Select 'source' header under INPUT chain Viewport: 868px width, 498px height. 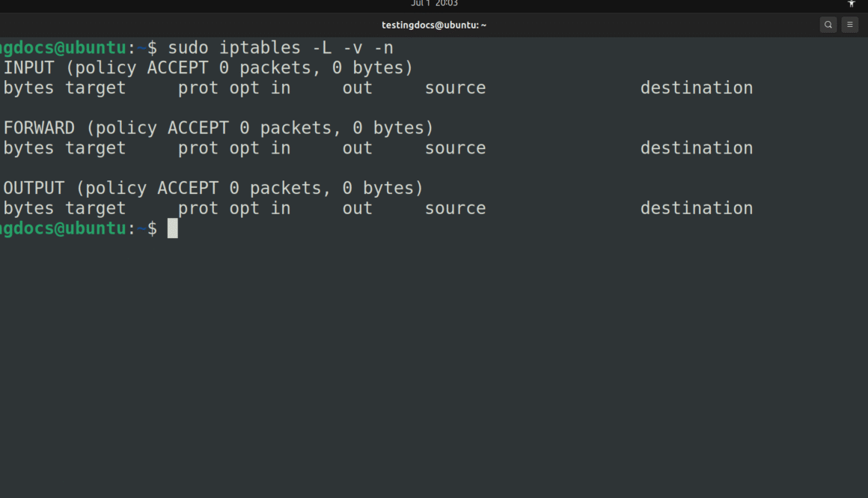pos(455,88)
